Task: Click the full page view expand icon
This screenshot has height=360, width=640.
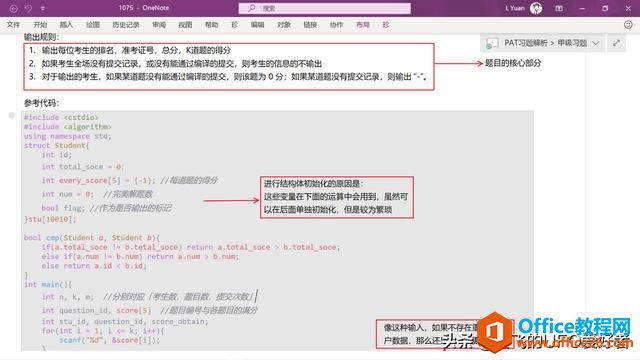Action: tap(616, 43)
